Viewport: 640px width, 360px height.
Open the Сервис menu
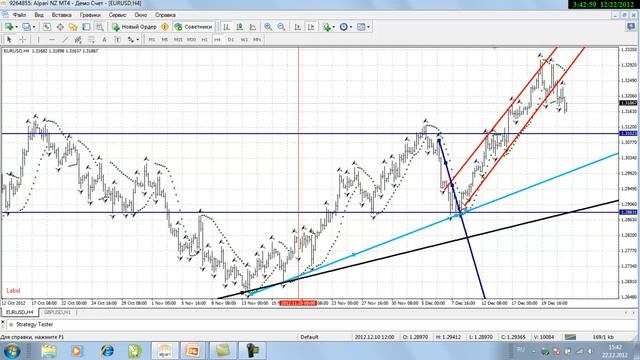pos(118,15)
